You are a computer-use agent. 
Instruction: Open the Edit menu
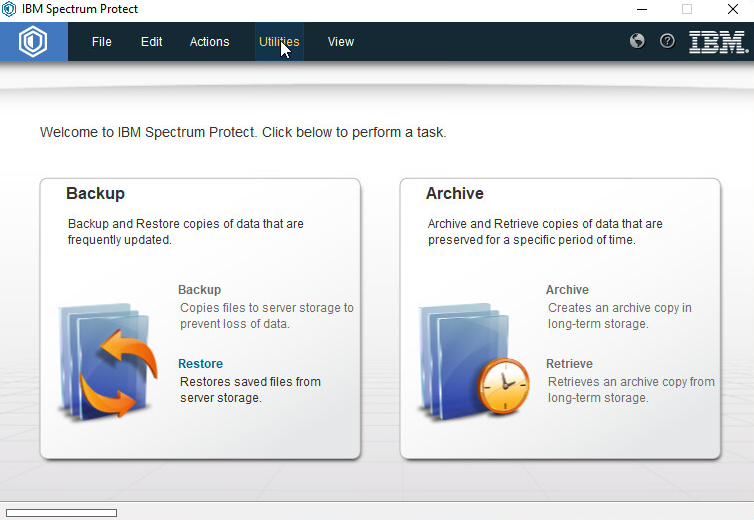(151, 42)
